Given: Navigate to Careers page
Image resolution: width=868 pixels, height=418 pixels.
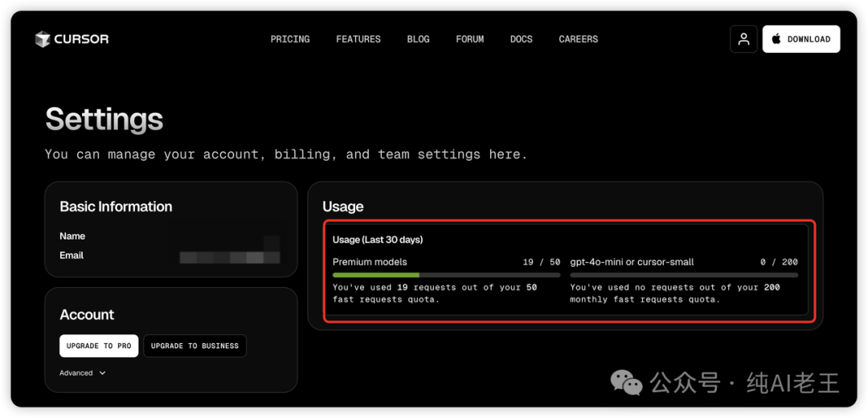Looking at the screenshot, I should [579, 39].
